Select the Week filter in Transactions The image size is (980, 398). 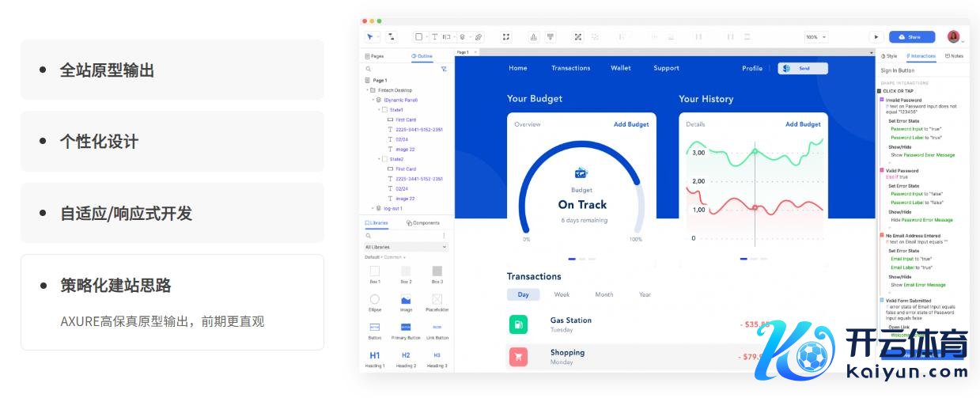[562, 294]
